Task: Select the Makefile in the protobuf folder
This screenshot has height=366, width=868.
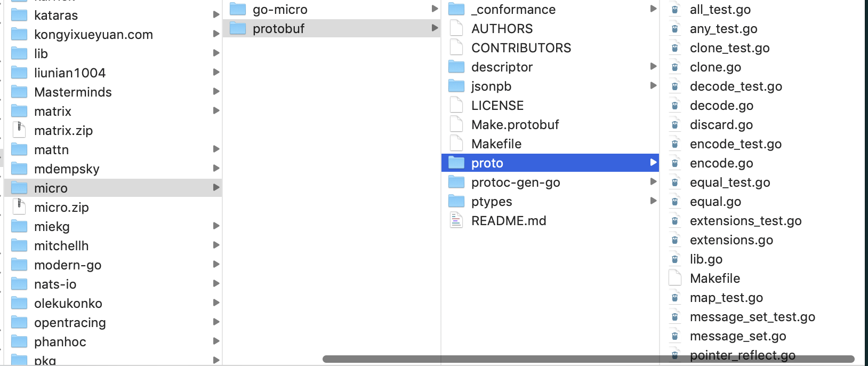Action: pyautogui.click(x=496, y=144)
